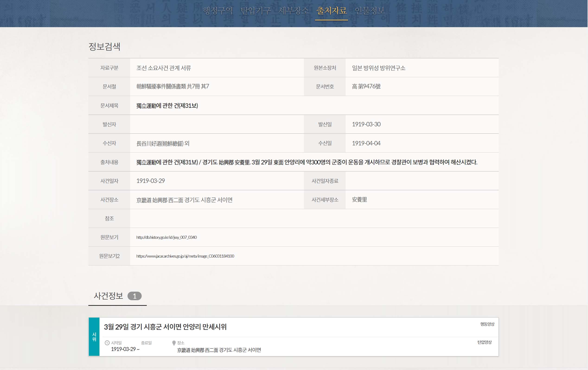Open the jacar.archives.go.jp 원문보기2 link

[x=185, y=256]
